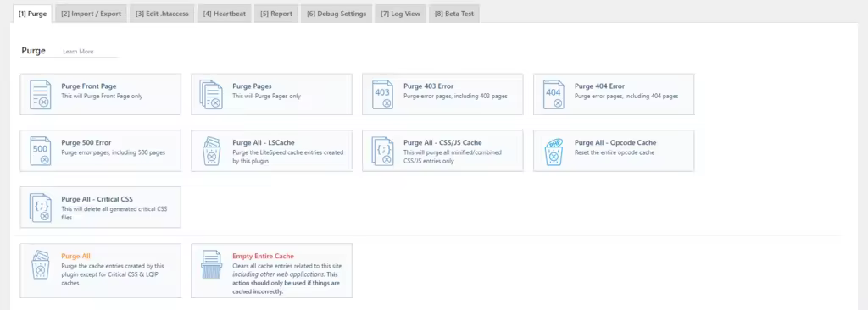868x310 pixels.
Task: Click the Purge Front Page document icon
Action: coord(41,95)
